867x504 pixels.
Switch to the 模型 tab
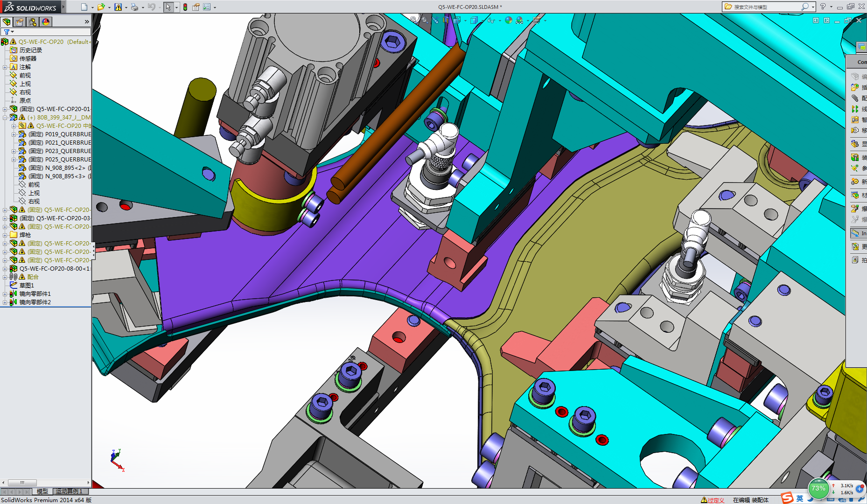(x=42, y=491)
